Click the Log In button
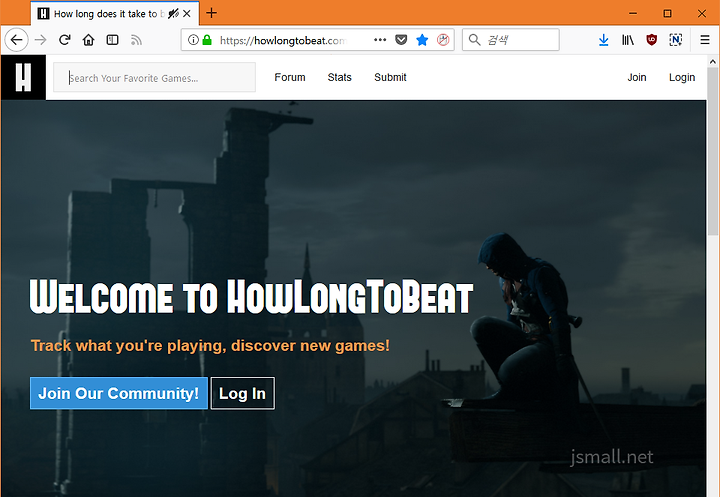The image size is (720, 497). 242,393
